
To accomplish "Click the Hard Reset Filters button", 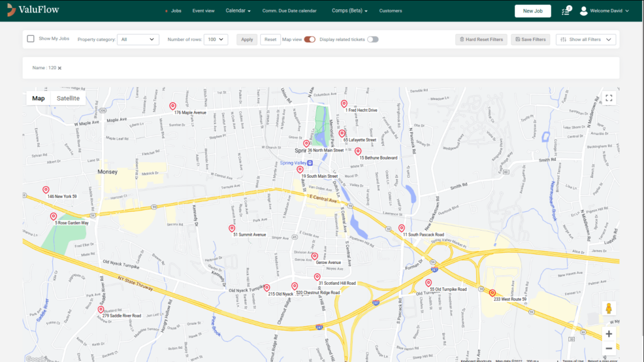I will click(x=481, y=39).
